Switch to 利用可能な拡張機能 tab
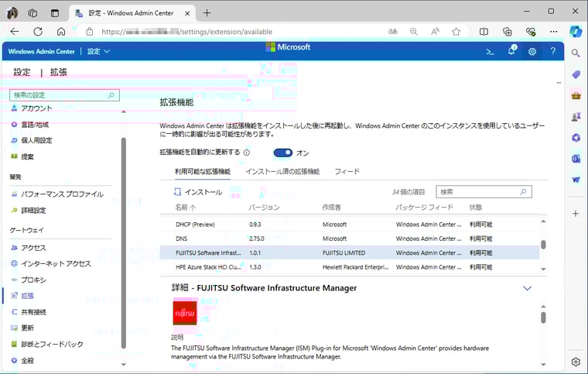588x374 pixels. click(x=203, y=171)
